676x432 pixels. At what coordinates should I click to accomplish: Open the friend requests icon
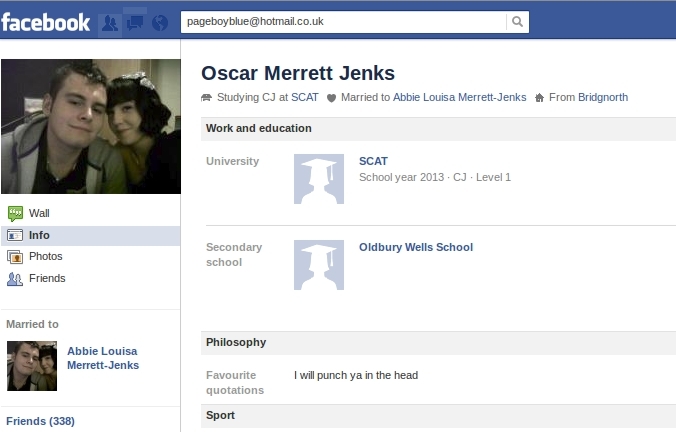(110, 23)
